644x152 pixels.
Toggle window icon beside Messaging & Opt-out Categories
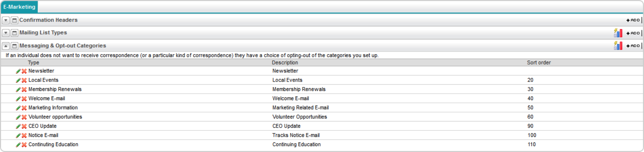click(x=14, y=46)
